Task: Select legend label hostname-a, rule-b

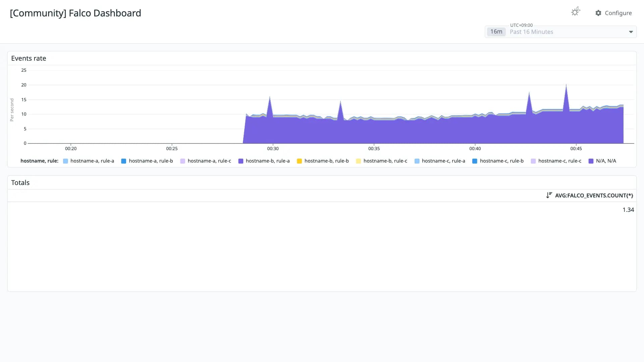Action: click(x=151, y=161)
